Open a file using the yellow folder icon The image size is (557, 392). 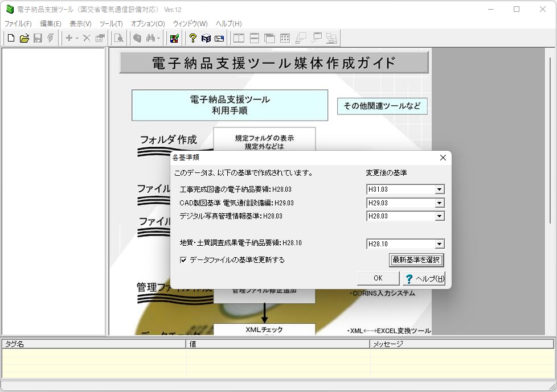[x=24, y=38]
